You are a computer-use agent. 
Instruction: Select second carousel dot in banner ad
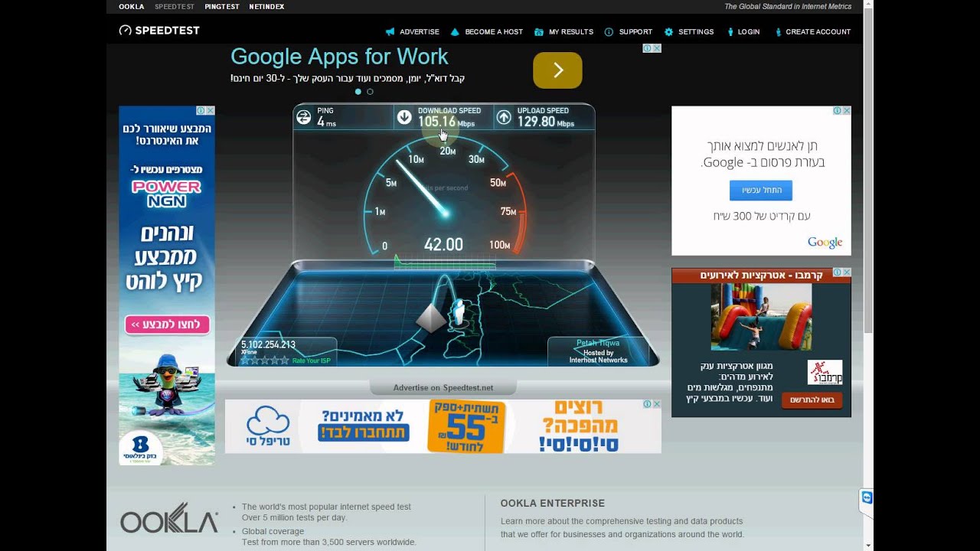(x=370, y=92)
